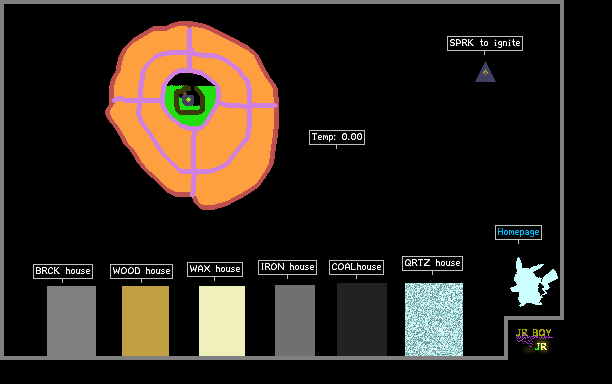The width and height of the screenshot is (612, 384).
Task: Select the QRTZ house label
Action: (x=432, y=263)
